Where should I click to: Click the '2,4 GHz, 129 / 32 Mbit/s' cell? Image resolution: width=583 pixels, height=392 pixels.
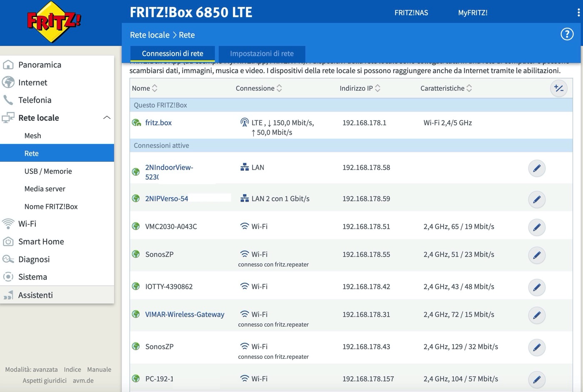coord(461,346)
